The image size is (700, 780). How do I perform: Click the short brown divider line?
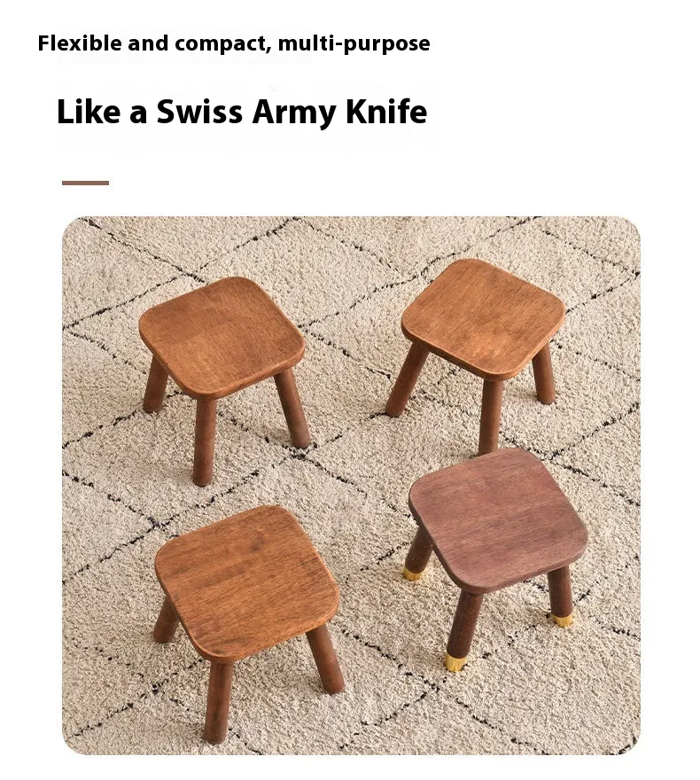click(86, 183)
